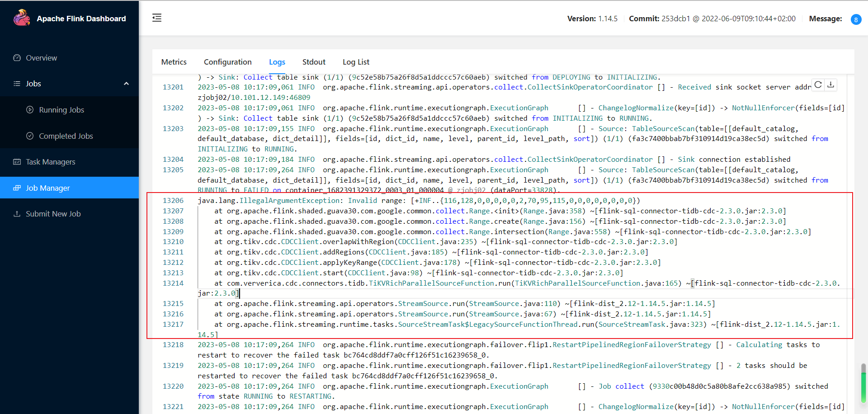This screenshot has height=414, width=868.
Task: Click 'Sink connection established' log entry
Action: pyautogui.click(x=734, y=160)
